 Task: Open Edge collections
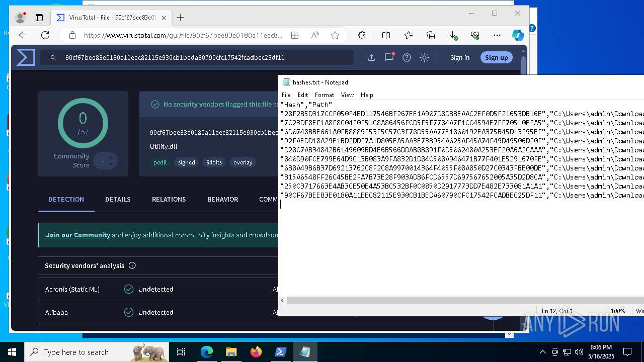coord(431,35)
